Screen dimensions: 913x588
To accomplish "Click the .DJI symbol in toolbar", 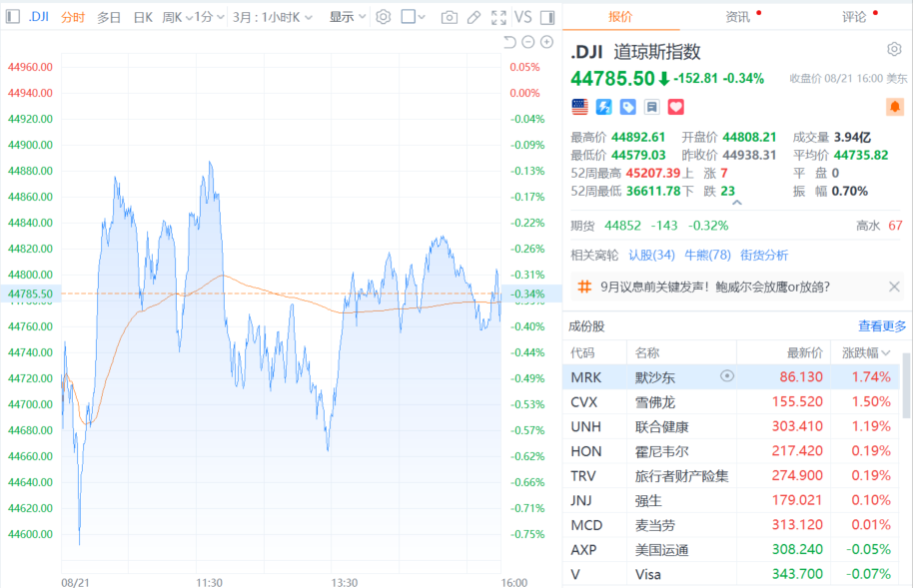I will pyautogui.click(x=38, y=17).
